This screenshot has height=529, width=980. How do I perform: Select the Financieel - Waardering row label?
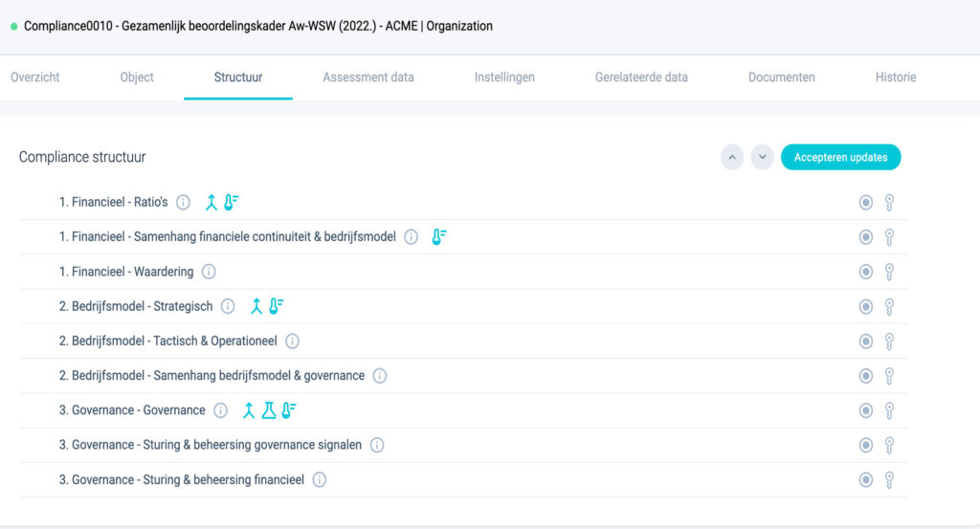coord(126,272)
